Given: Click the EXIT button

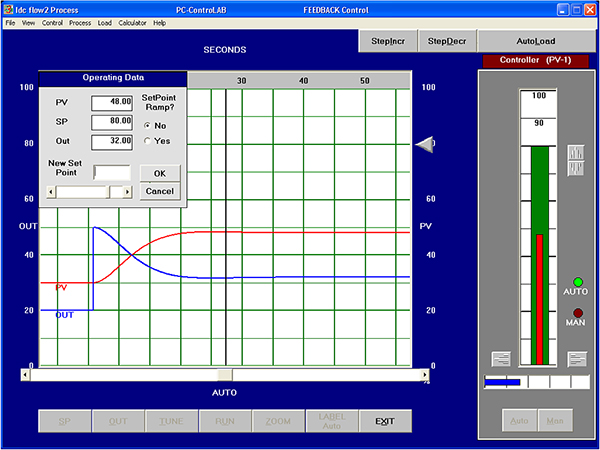Looking at the screenshot, I should coord(385,421).
